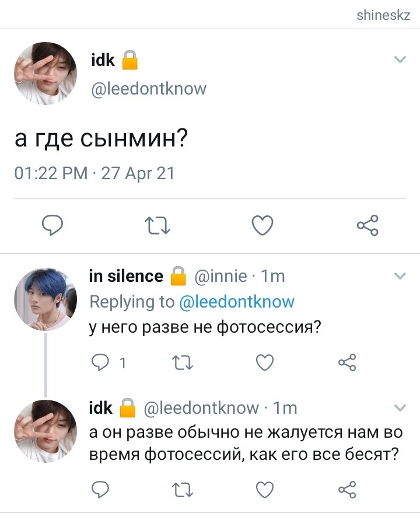Share in silence's reply tweet
The width and height of the screenshot is (420, 520).
pyautogui.click(x=347, y=362)
